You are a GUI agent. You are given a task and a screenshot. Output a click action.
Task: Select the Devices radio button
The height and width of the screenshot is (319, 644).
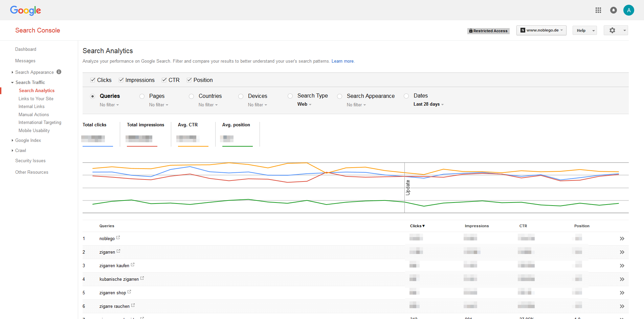(x=241, y=96)
